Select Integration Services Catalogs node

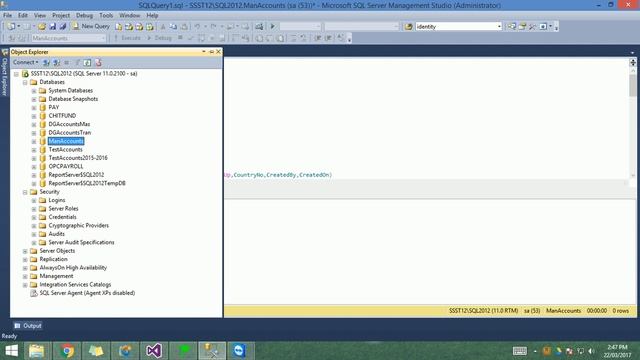[x=75, y=284]
